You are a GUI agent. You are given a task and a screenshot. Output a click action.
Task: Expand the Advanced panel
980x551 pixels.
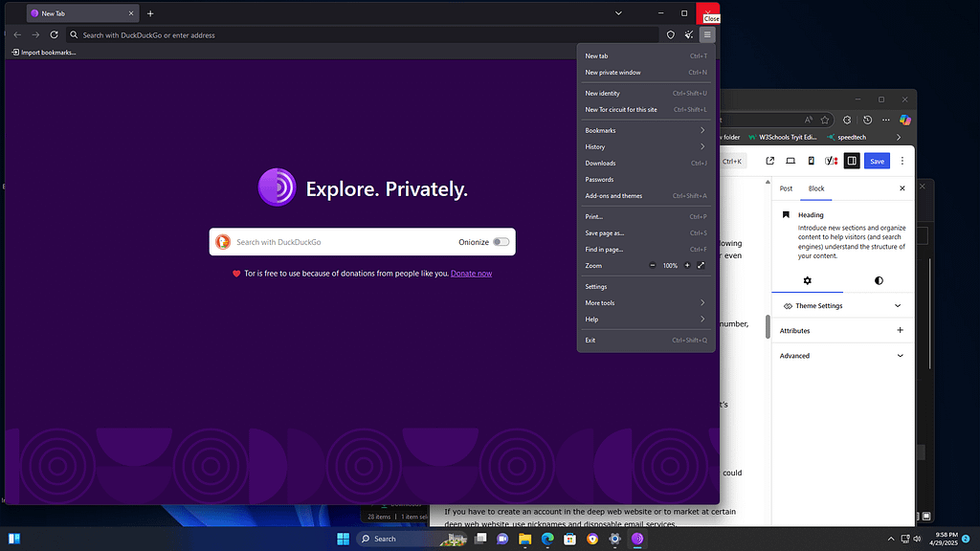tap(842, 356)
